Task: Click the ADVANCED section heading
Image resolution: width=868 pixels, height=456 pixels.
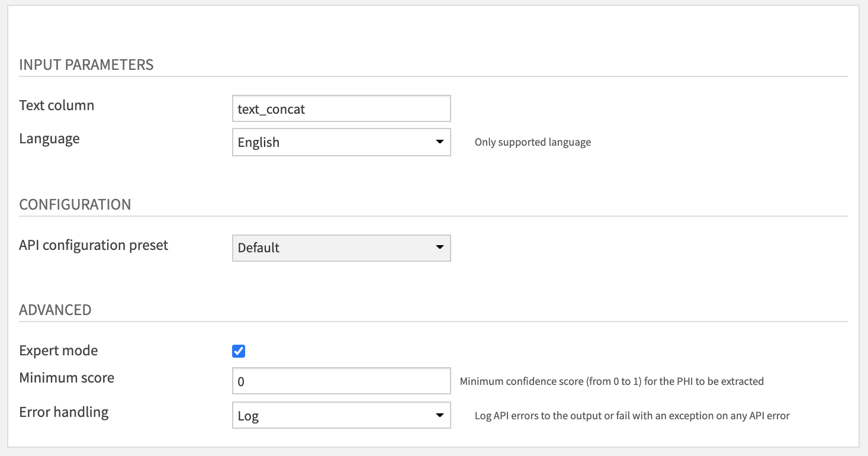Action: pos(56,310)
